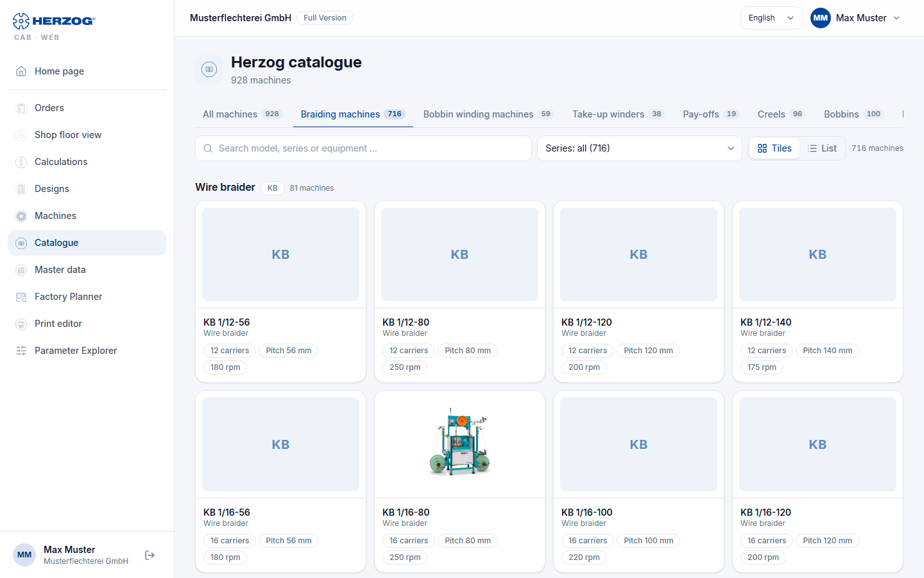Open the Take-up winders tab
Image resolution: width=924 pixels, height=578 pixels.
tap(618, 114)
